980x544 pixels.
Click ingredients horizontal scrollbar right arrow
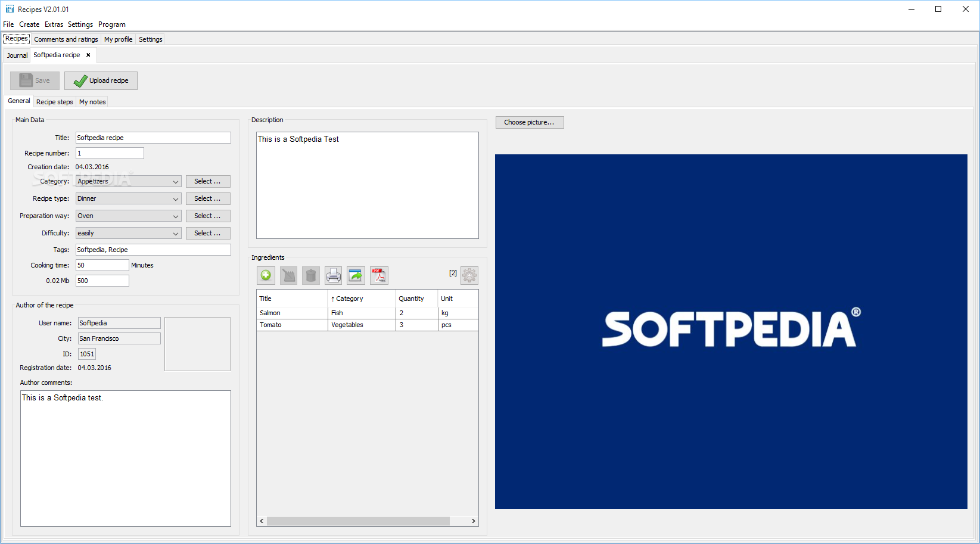pos(474,521)
